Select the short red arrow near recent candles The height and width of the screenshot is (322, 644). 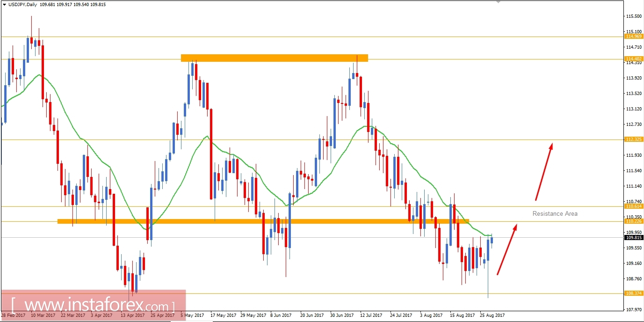click(507, 248)
